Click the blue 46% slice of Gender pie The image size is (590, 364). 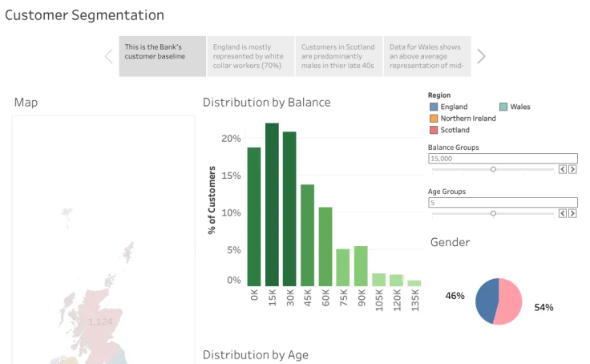[486, 301]
